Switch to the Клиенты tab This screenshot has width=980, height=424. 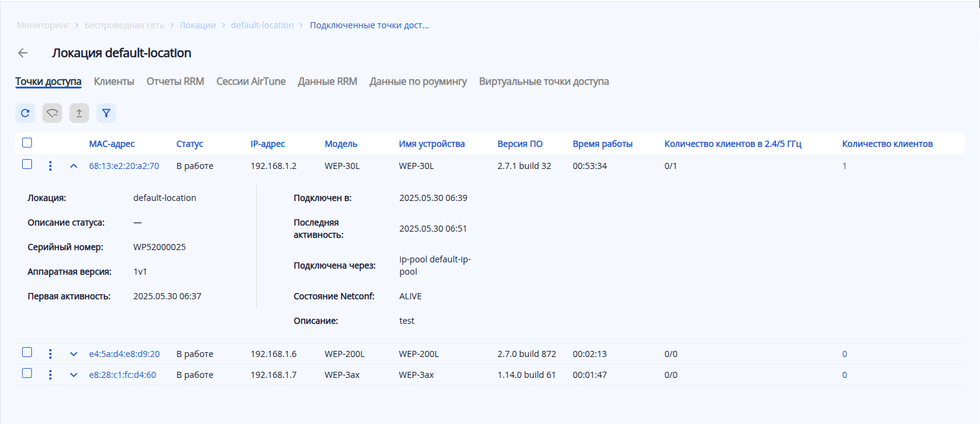(114, 82)
